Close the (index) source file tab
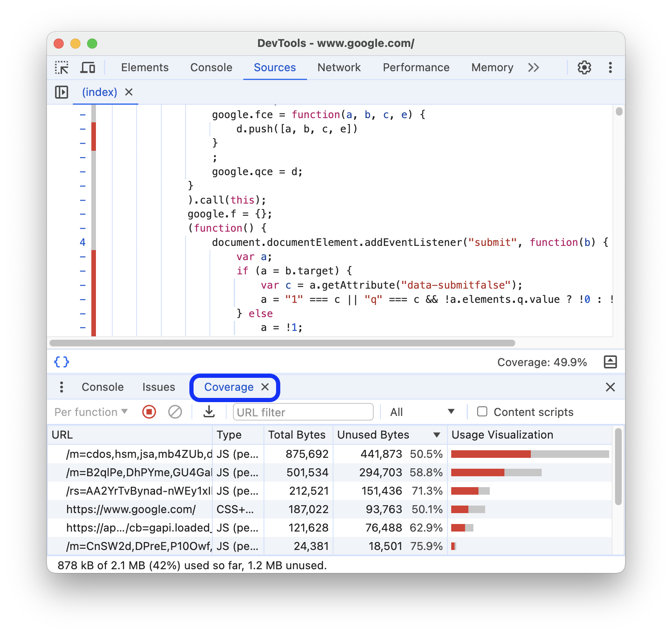 (x=129, y=92)
